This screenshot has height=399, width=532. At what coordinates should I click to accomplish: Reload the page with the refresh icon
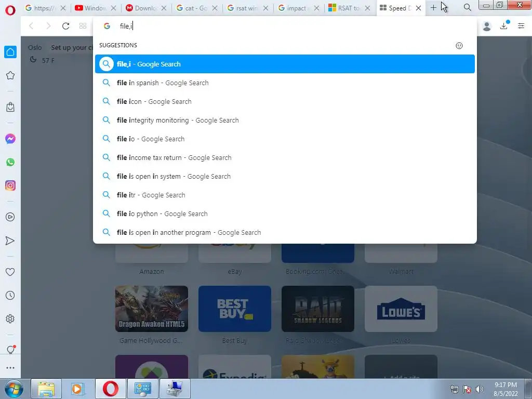tap(65, 26)
